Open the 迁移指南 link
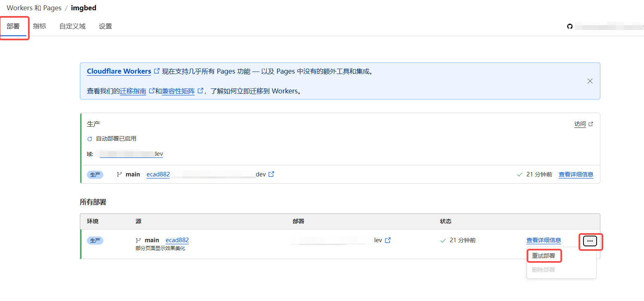The width and height of the screenshot is (644, 301). [133, 91]
